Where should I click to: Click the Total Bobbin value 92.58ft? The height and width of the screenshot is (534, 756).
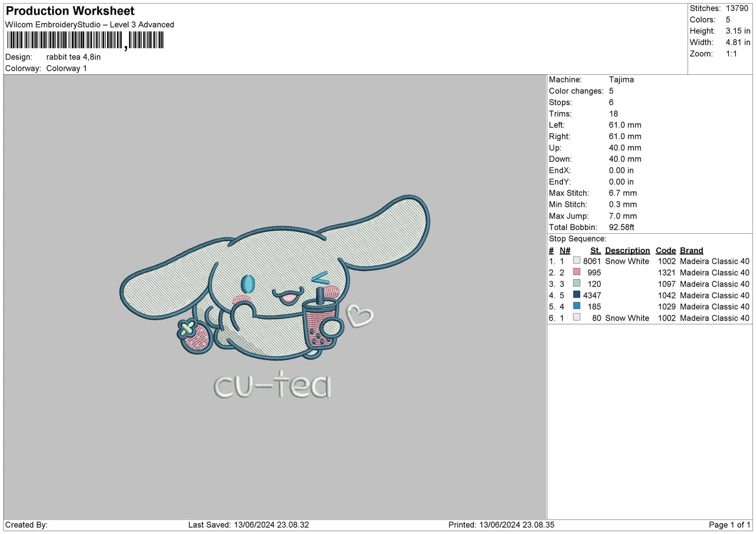click(x=622, y=228)
